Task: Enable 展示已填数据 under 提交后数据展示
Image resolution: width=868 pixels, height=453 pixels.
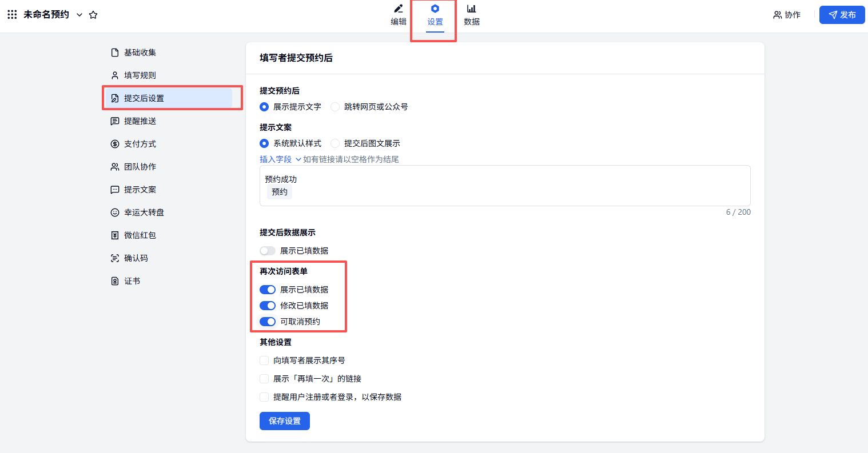Action: click(x=267, y=251)
